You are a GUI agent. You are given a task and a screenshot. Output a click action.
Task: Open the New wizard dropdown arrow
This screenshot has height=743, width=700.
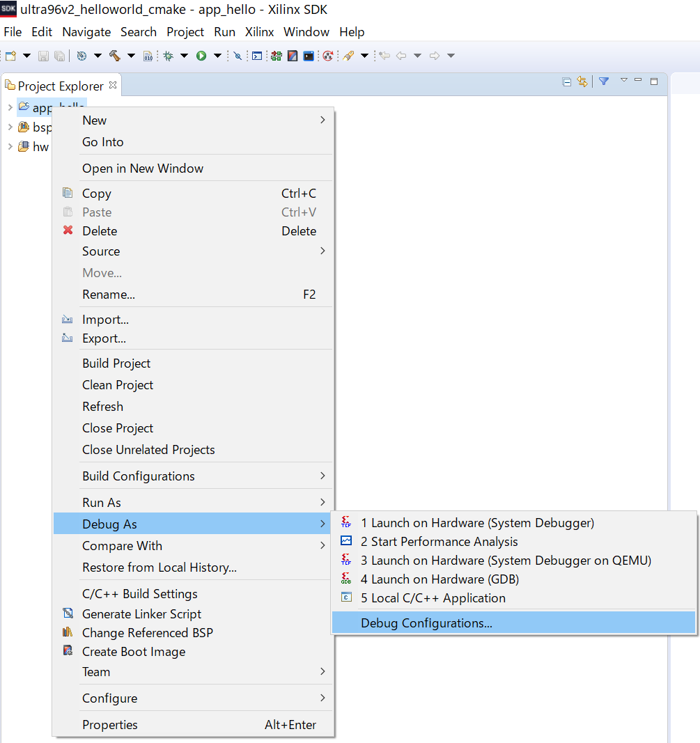pos(27,56)
